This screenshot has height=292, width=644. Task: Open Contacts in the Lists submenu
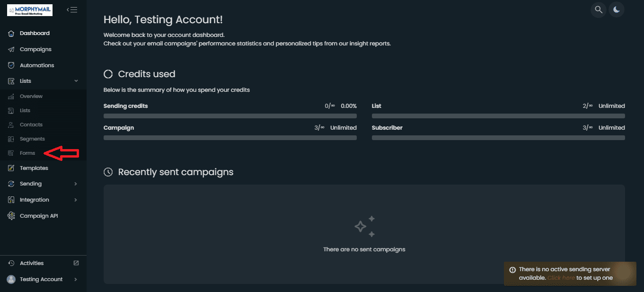point(31,124)
